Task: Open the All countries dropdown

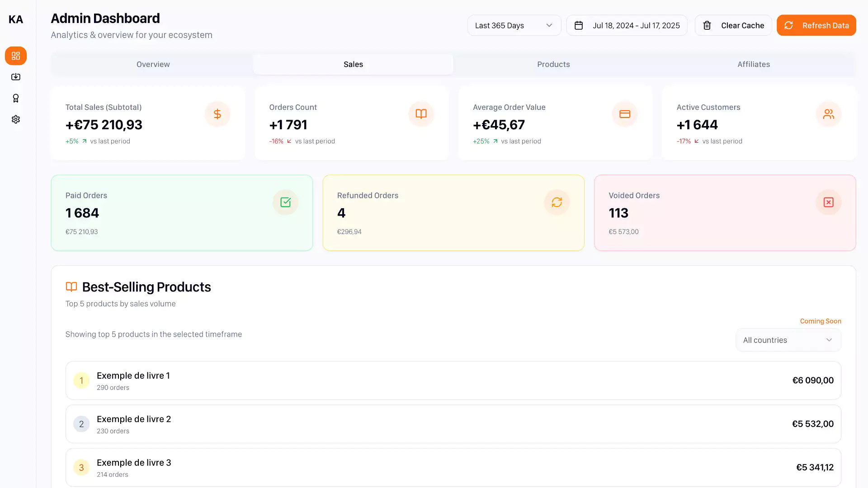Action: pos(788,340)
